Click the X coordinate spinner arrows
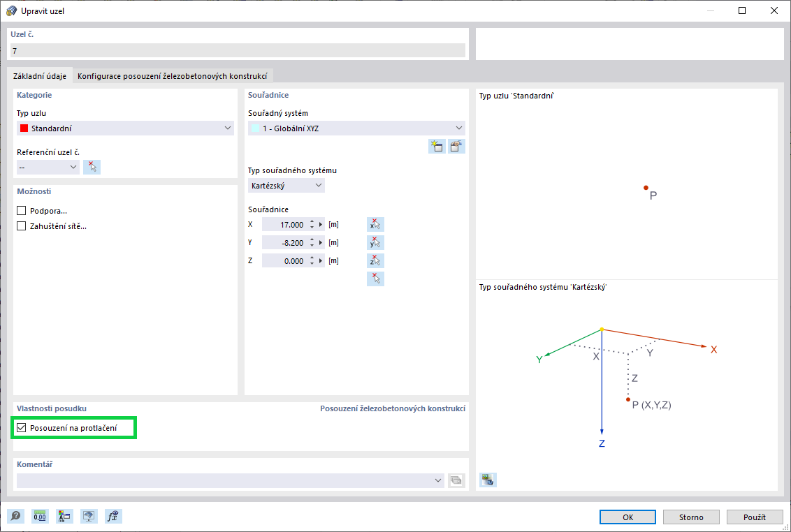This screenshot has width=791, height=532. coord(312,224)
